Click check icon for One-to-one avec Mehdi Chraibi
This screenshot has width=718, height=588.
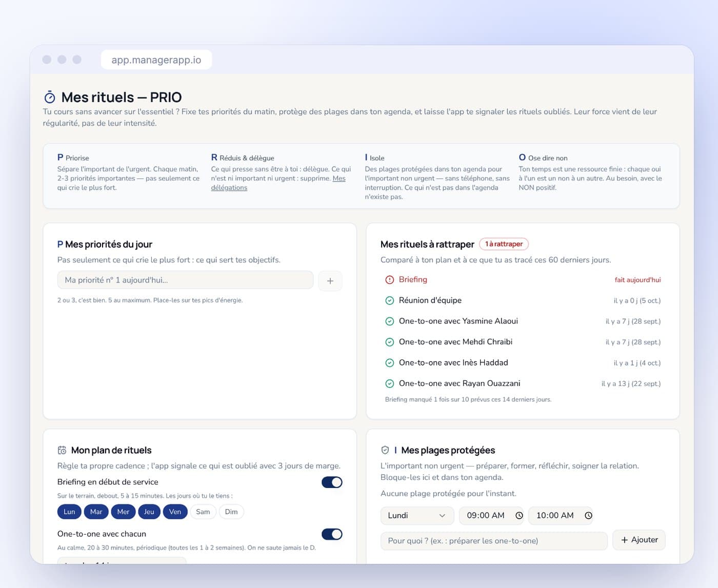tap(390, 342)
